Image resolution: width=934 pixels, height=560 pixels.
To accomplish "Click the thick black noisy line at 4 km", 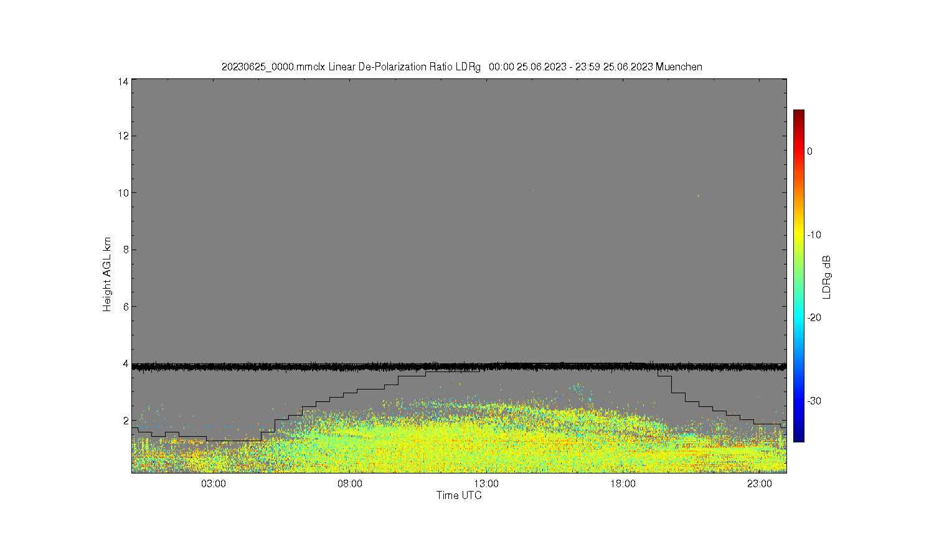I will [459, 367].
